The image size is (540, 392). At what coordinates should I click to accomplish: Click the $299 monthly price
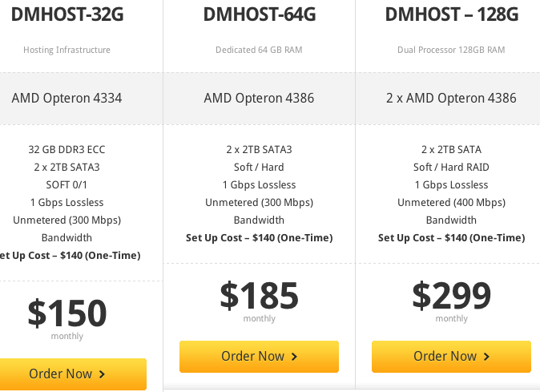tap(451, 296)
